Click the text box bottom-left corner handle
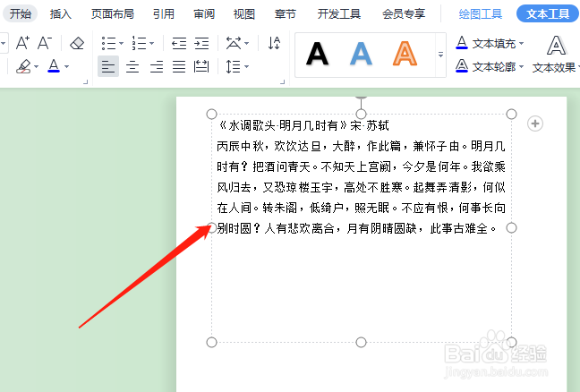Image resolution: width=580 pixels, height=392 pixels. coord(211,342)
